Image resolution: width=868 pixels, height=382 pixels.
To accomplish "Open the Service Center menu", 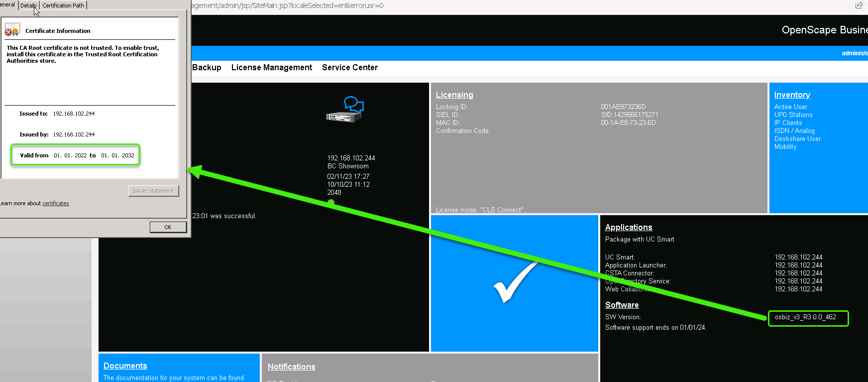I will point(350,67).
